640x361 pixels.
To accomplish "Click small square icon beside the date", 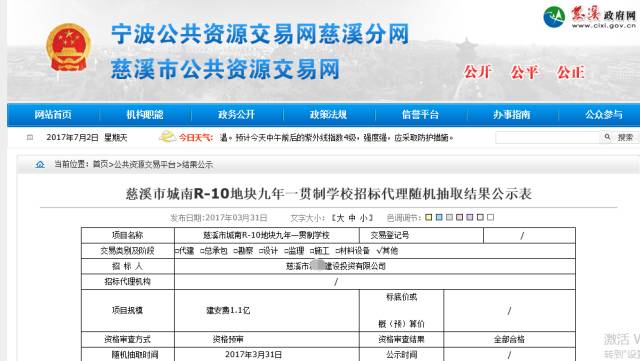I will tap(30, 138).
